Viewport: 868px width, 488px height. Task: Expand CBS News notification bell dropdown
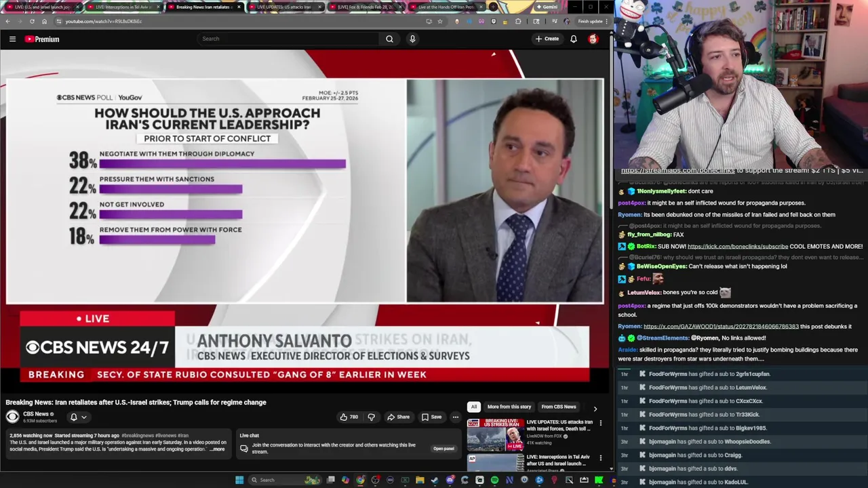coord(79,417)
